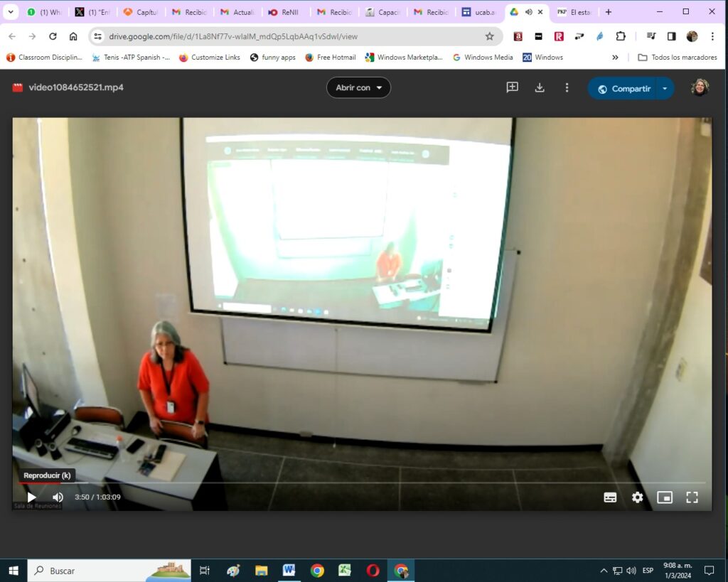The image size is (728, 582).
Task: Reload the current page
Action: click(x=53, y=36)
